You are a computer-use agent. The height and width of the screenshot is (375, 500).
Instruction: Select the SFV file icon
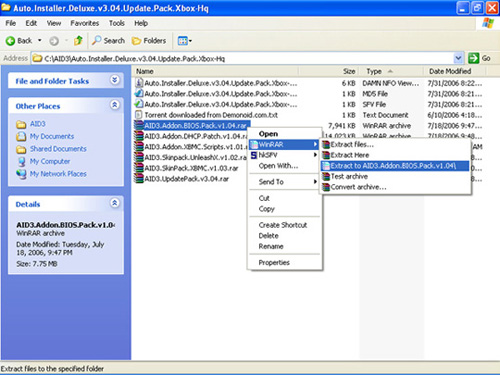[139, 104]
